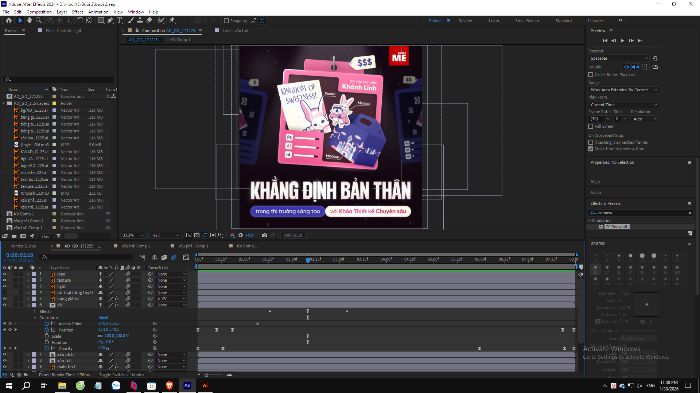
Task: Open the Range dropdown 'Work Area Extended'
Action: [624, 90]
